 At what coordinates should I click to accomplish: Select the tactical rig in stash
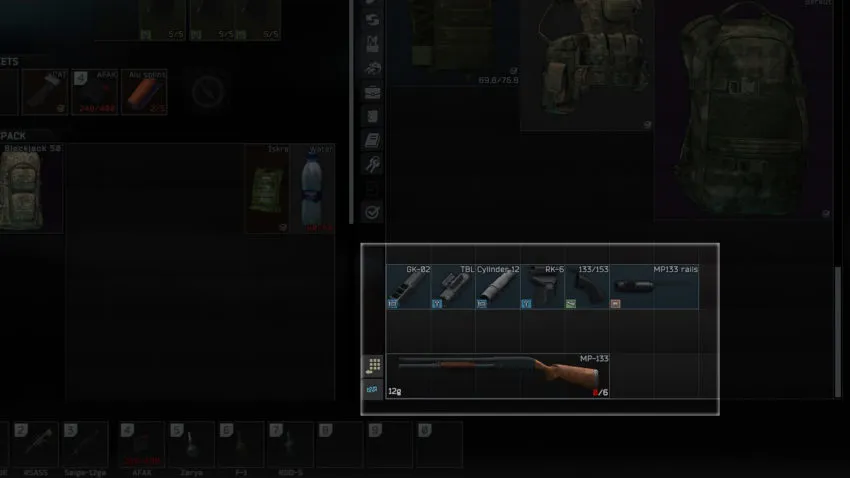(587, 64)
